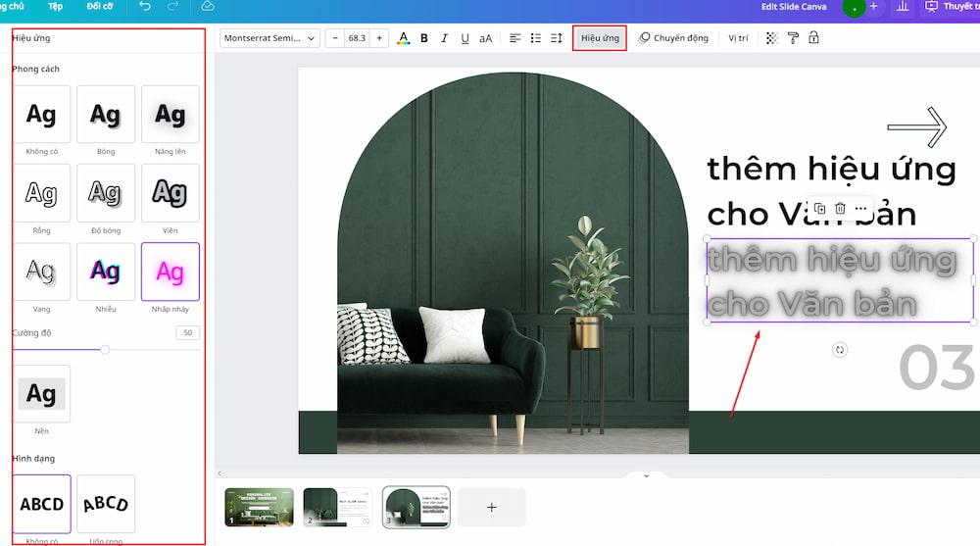The height and width of the screenshot is (546, 980).
Task: Click the Edit Slide Canva title
Action: [794, 6]
